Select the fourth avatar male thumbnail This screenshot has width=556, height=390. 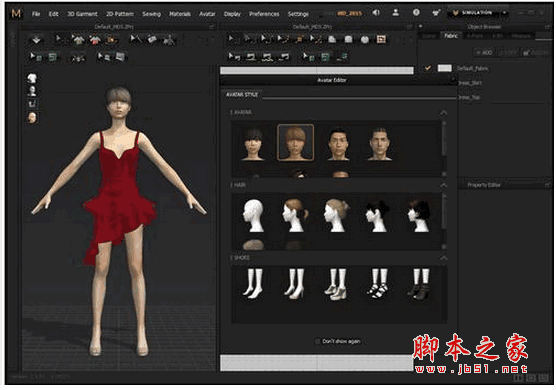click(x=380, y=144)
